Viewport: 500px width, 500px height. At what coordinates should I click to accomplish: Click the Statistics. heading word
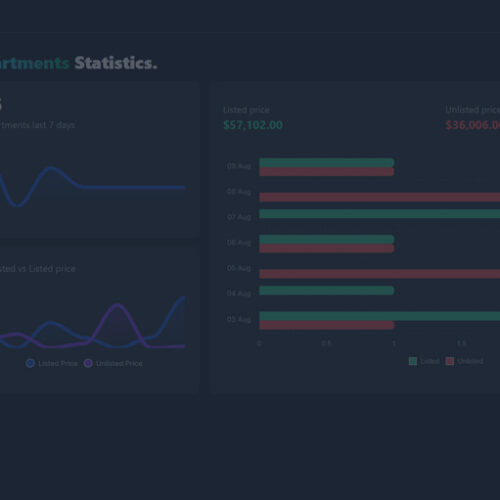[116, 63]
